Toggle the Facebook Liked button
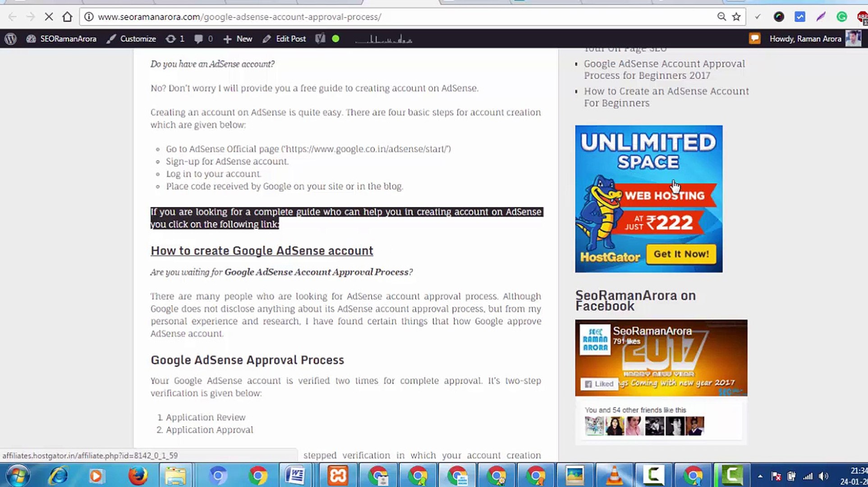 pos(599,384)
